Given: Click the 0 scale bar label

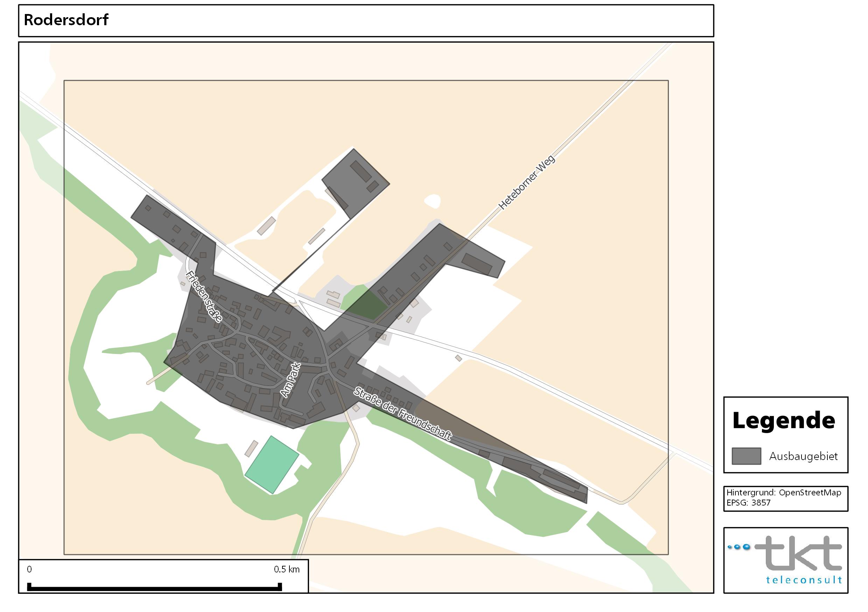Looking at the screenshot, I should coord(29,569).
